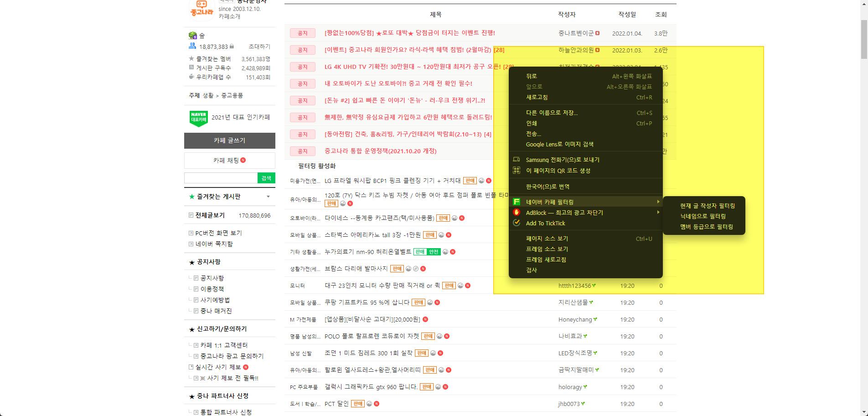This screenshot has height=416, width=868.
Task: Click the N icon on 앱상품 비달사순 post
Action: coord(425,319)
